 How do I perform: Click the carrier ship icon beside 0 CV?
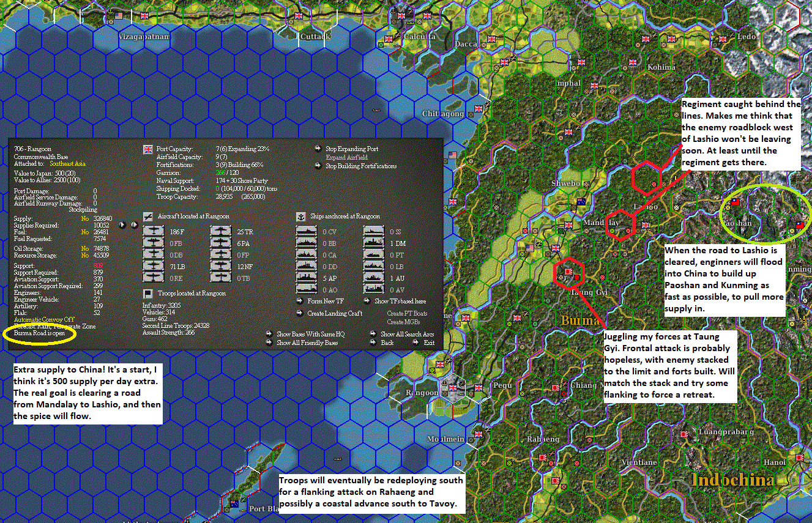(x=306, y=232)
